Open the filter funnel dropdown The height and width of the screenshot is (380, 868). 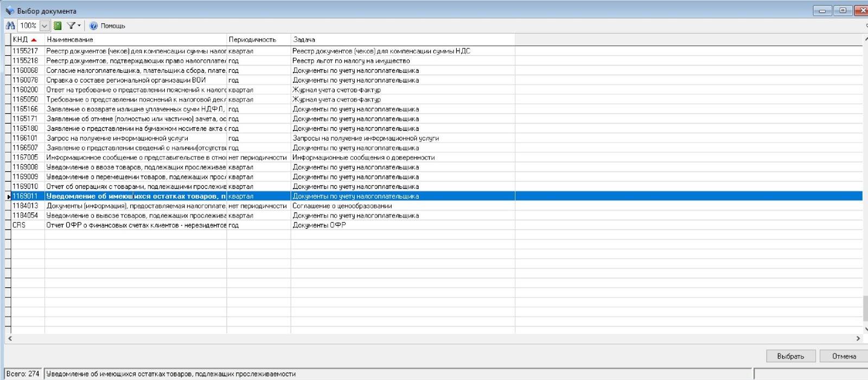coord(74,25)
